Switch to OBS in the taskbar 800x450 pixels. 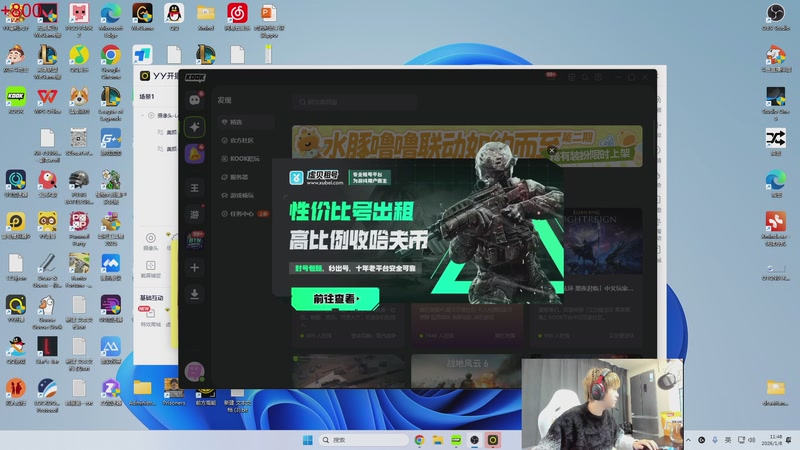[x=474, y=440]
